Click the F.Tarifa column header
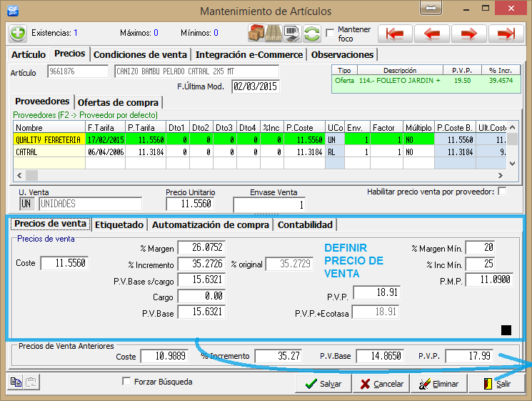532x401 pixels. pos(105,128)
